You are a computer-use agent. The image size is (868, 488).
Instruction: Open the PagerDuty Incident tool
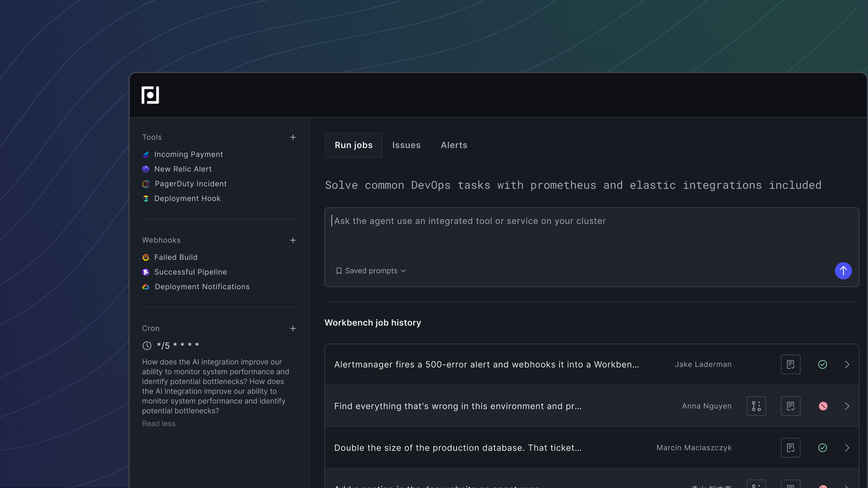click(x=190, y=184)
